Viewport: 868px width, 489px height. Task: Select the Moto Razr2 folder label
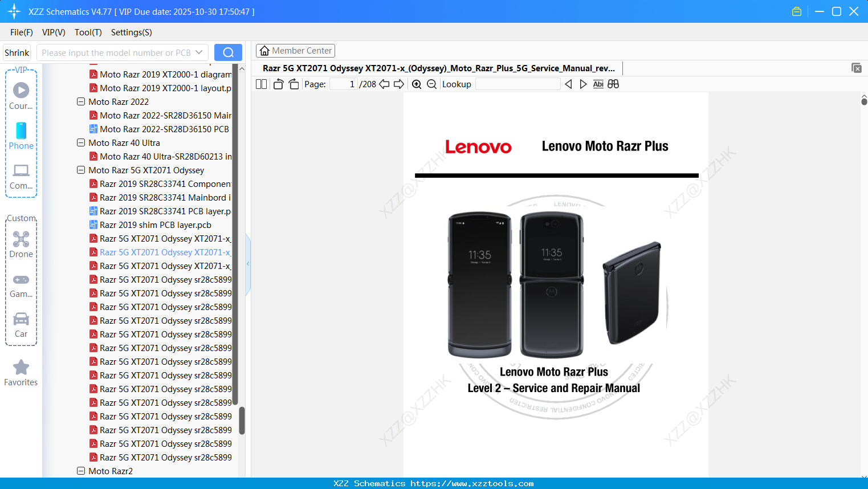(111, 471)
